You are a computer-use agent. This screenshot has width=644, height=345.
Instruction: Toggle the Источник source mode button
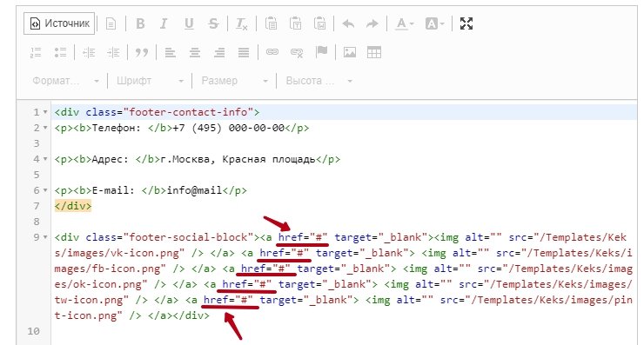(59, 23)
